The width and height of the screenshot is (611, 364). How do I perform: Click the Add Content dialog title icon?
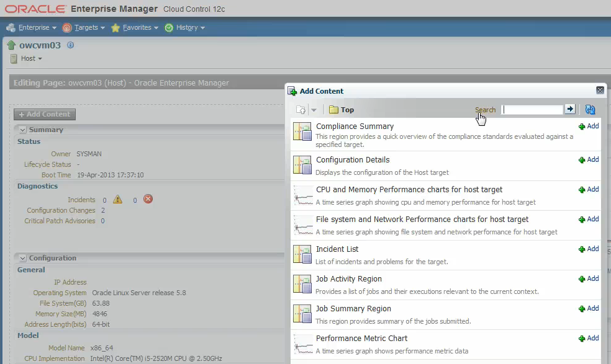pyautogui.click(x=292, y=91)
